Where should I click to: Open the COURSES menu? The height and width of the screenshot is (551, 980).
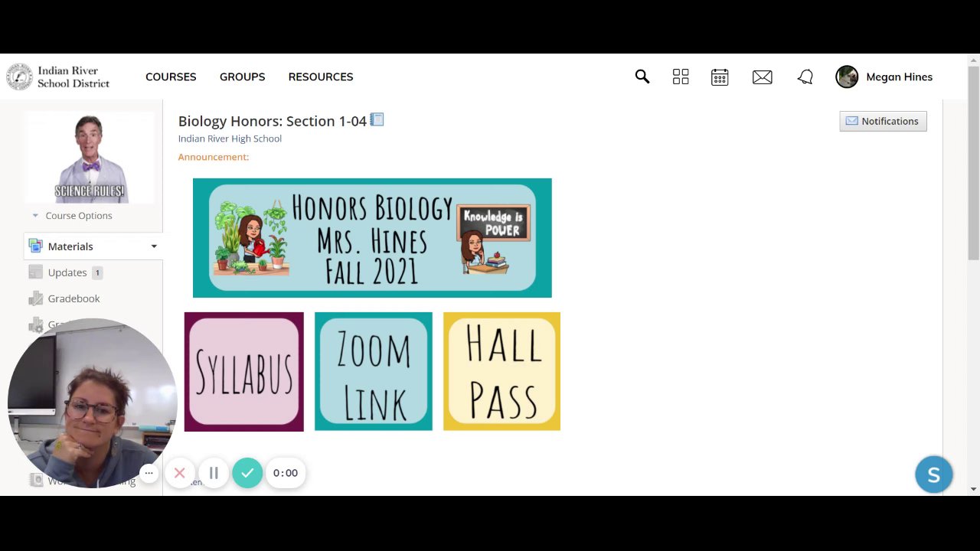pos(171,77)
